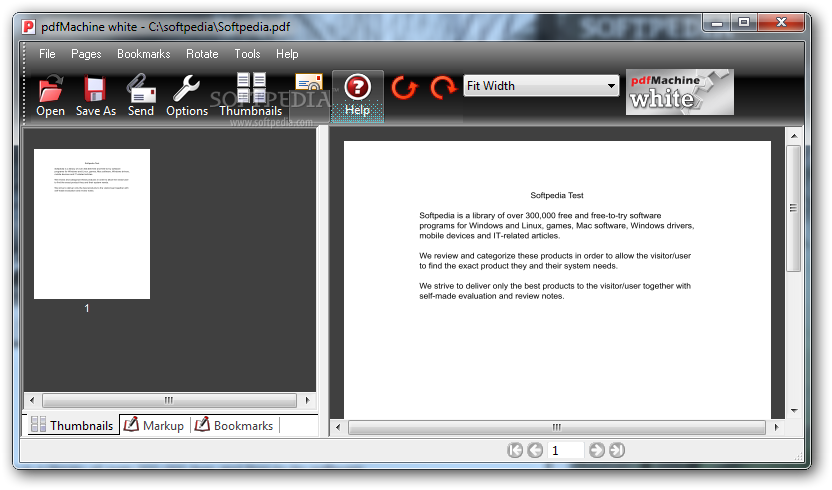Viewport: 832px width, 490px height.
Task: Click thumbnail panel scroll left arrow
Action: [x=32, y=400]
